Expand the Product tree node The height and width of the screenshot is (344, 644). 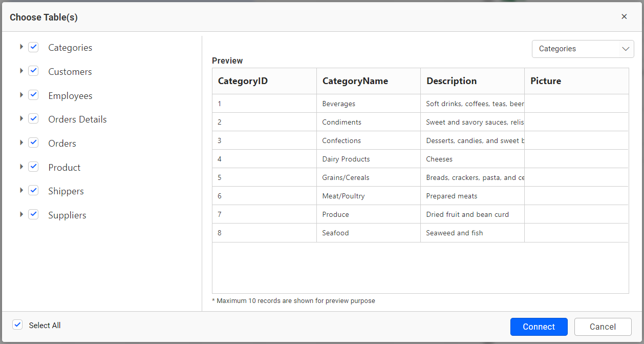[x=22, y=167]
